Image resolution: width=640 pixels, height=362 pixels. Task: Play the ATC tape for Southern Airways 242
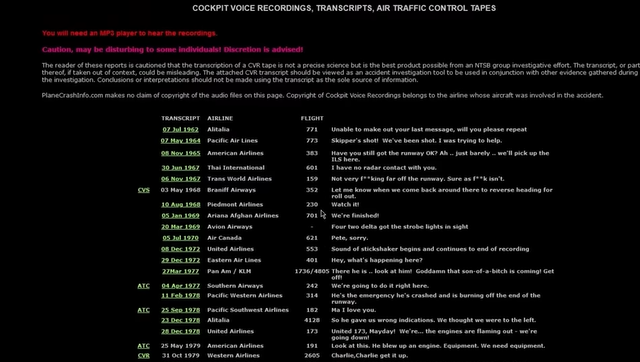[x=143, y=286]
